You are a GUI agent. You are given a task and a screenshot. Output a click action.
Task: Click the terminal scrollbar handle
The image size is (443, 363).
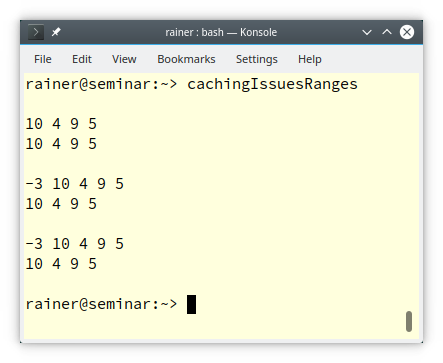point(409,321)
